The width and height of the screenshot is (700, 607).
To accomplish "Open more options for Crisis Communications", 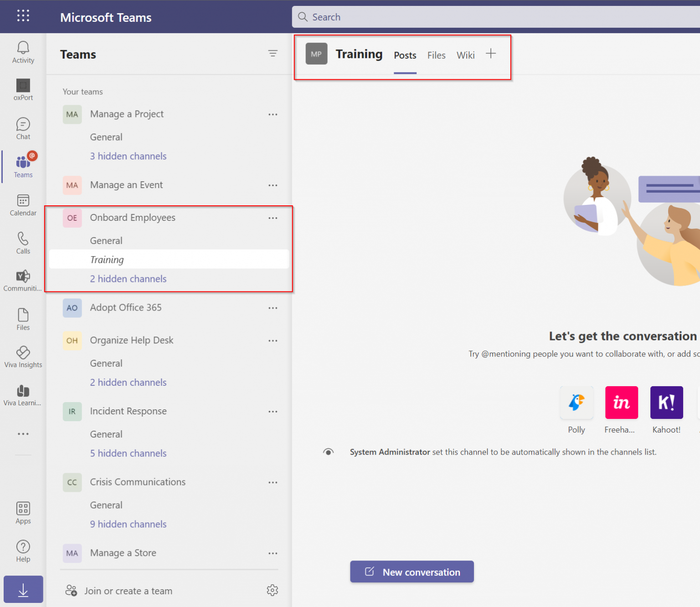I will click(273, 482).
